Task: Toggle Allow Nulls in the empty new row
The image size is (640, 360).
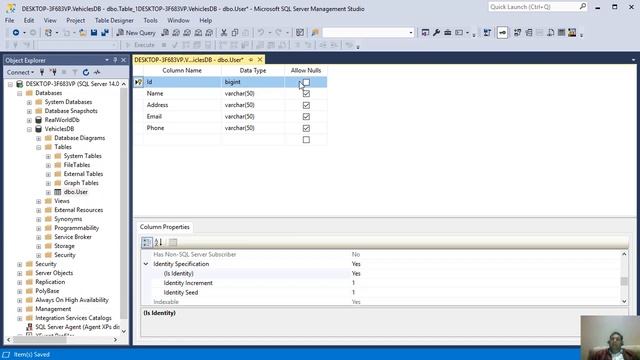Action: pyautogui.click(x=306, y=140)
